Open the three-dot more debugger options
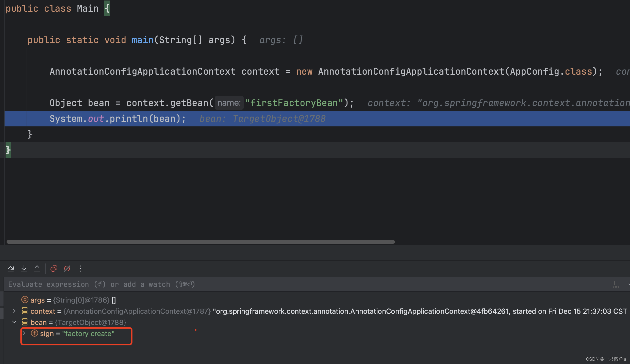The height and width of the screenshot is (364, 630). click(x=80, y=269)
